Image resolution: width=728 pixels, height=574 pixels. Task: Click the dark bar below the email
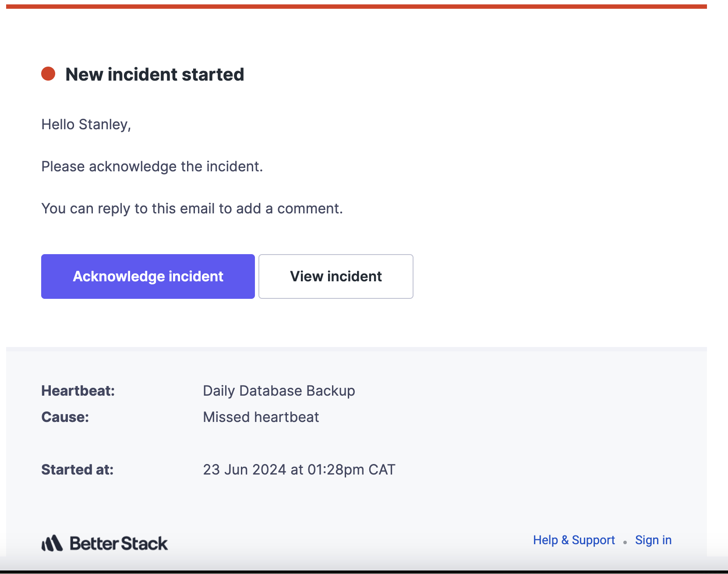364,572
